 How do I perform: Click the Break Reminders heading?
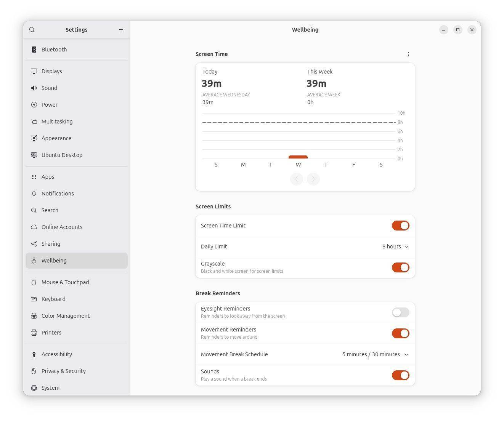218,293
